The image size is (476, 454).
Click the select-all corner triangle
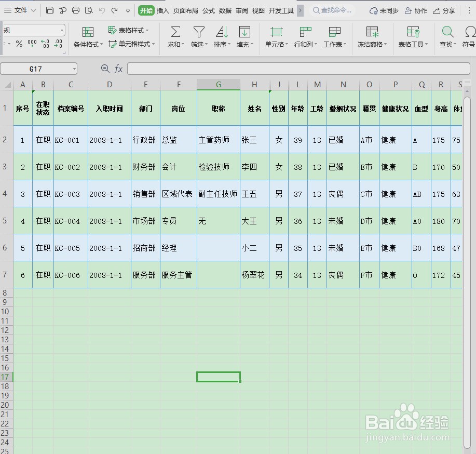coord(8,85)
